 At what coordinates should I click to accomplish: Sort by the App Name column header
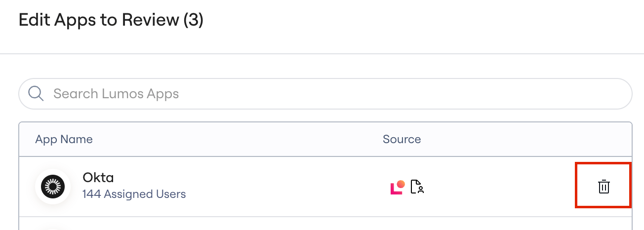pos(64,139)
